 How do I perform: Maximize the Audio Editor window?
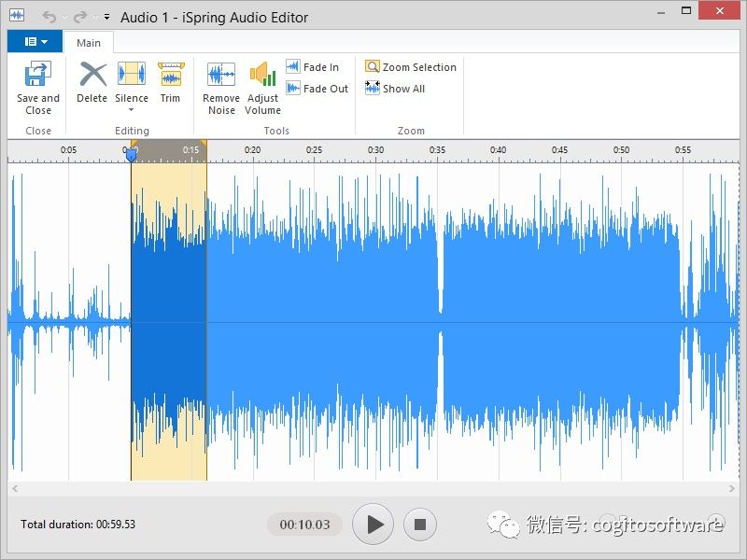686,10
